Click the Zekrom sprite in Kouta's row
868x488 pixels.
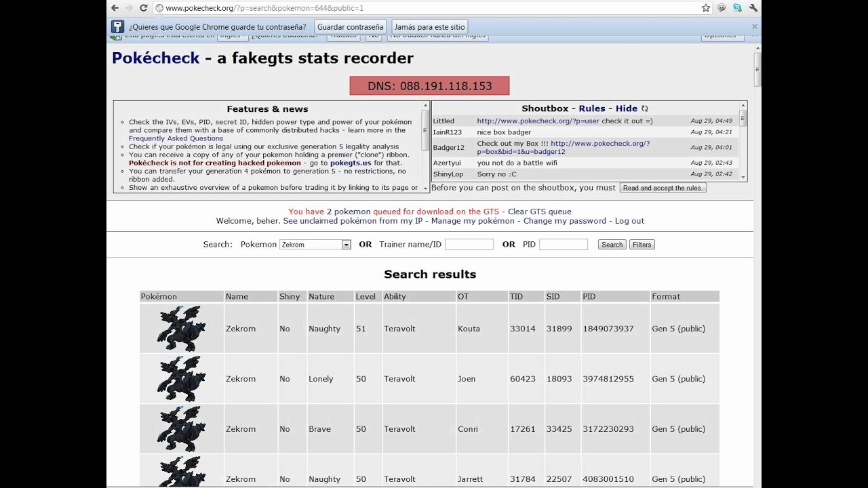coord(181,329)
